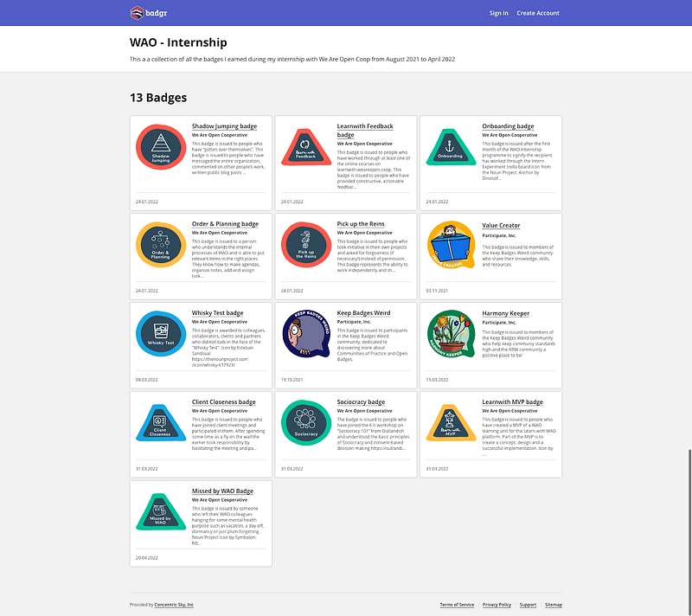The width and height of the screenshot is (692, 616).
Task: Open the Shadow Jumping badge title link
Action: (224, 126)
